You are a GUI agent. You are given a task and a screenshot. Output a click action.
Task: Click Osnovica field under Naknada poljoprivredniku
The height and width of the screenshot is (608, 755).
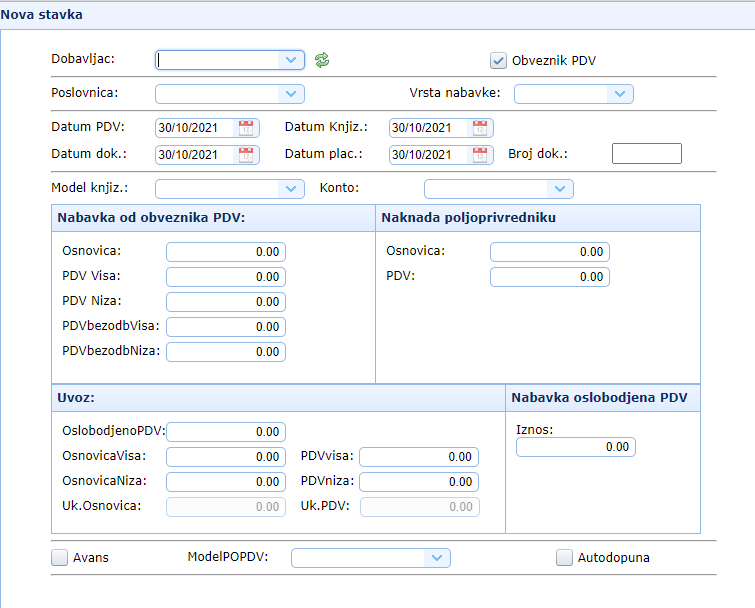point(549,252)
